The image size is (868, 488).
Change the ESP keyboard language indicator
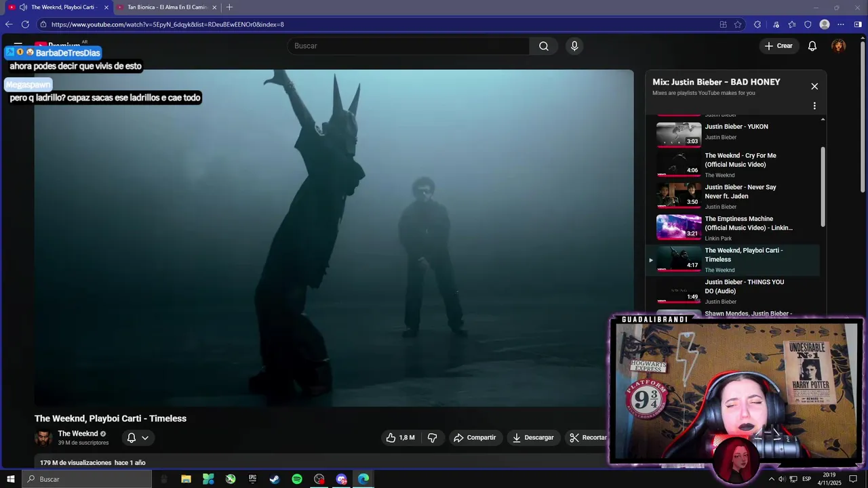tap(807, 479)
